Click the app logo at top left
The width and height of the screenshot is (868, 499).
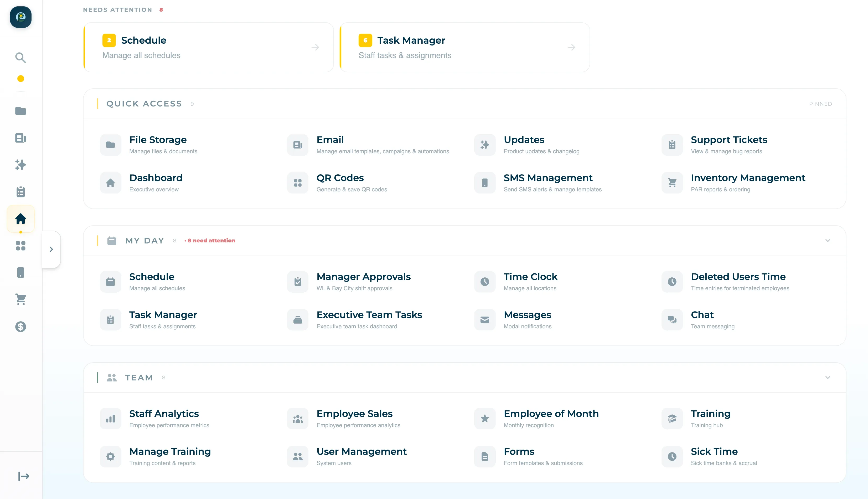tap(20, 17)
